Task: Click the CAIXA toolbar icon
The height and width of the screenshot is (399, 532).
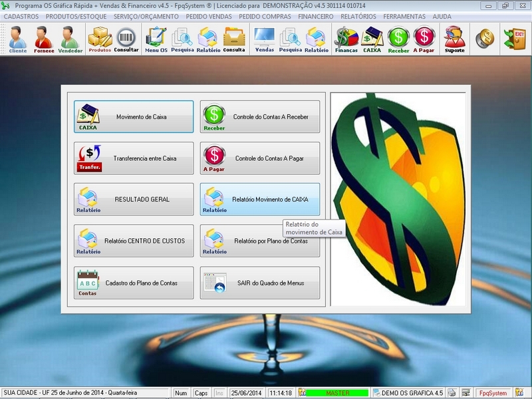Action: coord(372,39)
